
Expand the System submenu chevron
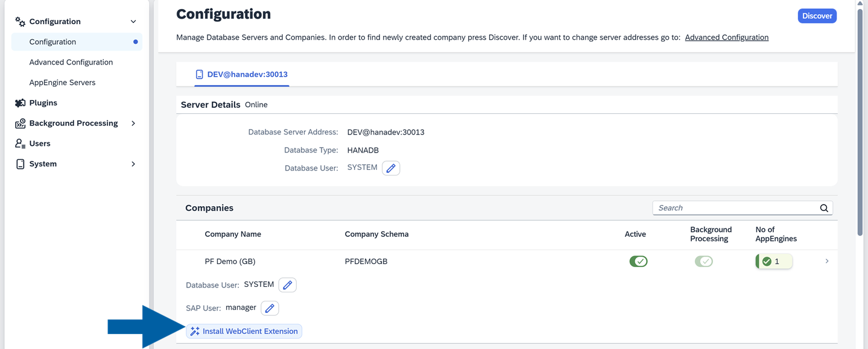click(133, 164)
